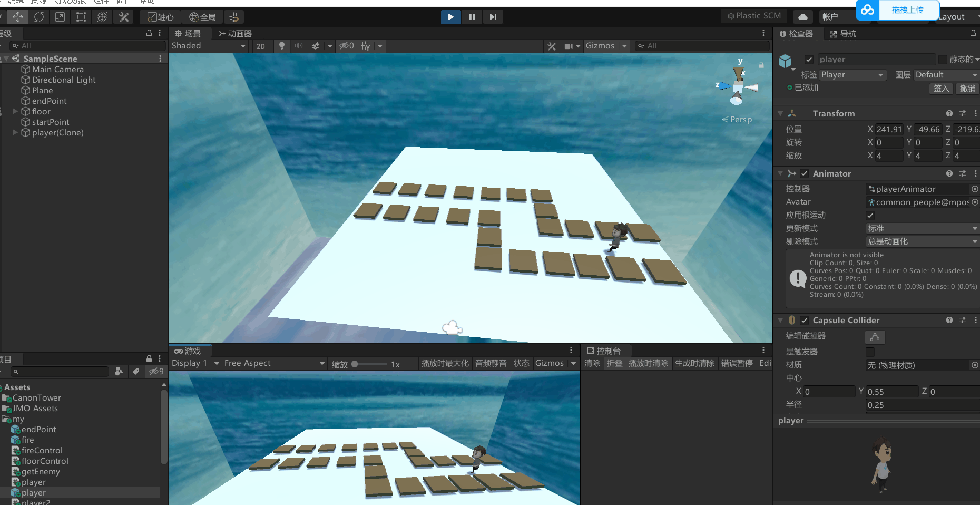Image resolution: width=980 pixels, height=505 pixels.
Task: Toggle console Collapse button
Action: (x=614, y=363)
